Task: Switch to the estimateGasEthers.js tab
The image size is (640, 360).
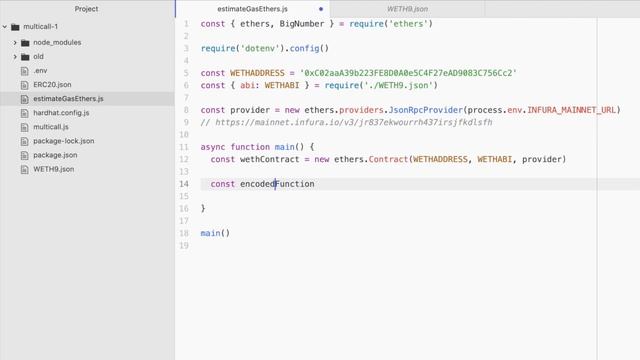Action: coord(252,9)
